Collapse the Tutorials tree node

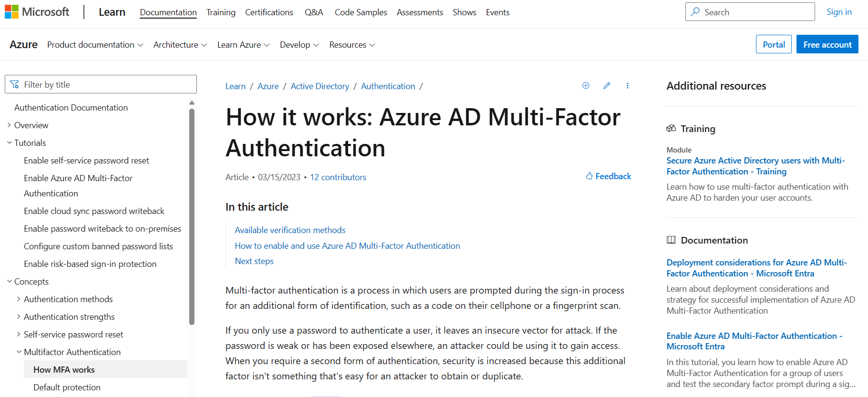(x=9, y=143)
